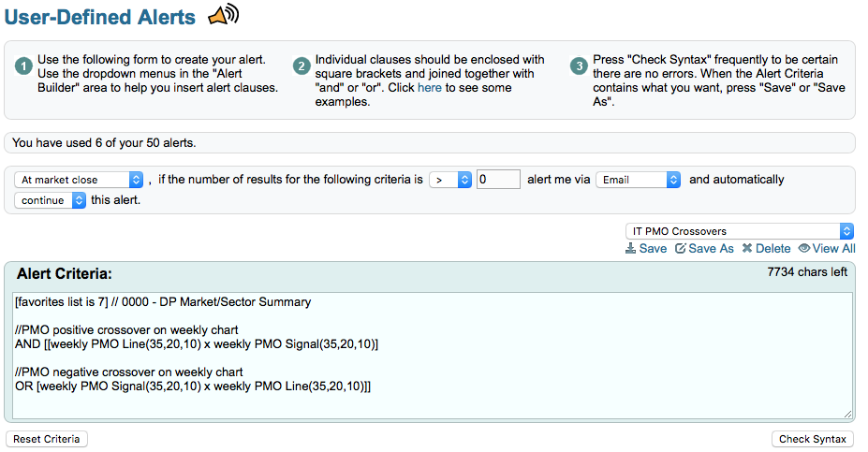This screenshot has width=868, height=452.
Task: Click the step 2 numbered circle
Action: 302,66
